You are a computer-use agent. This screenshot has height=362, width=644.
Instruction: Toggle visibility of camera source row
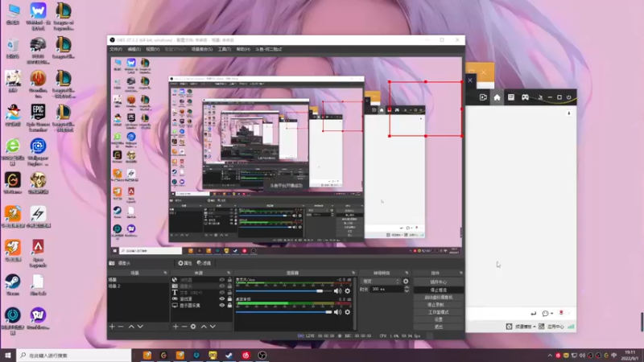tap(222, 286)
